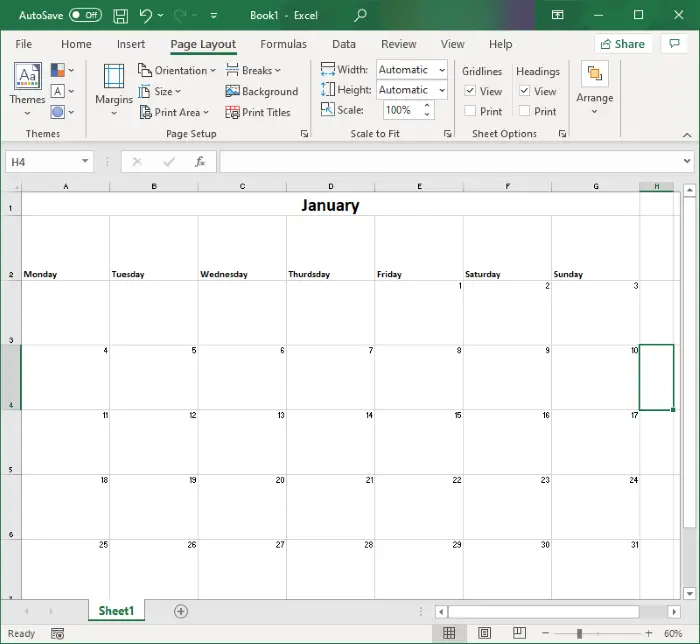
Task: Open theme Effects picker
Action: 62,112
